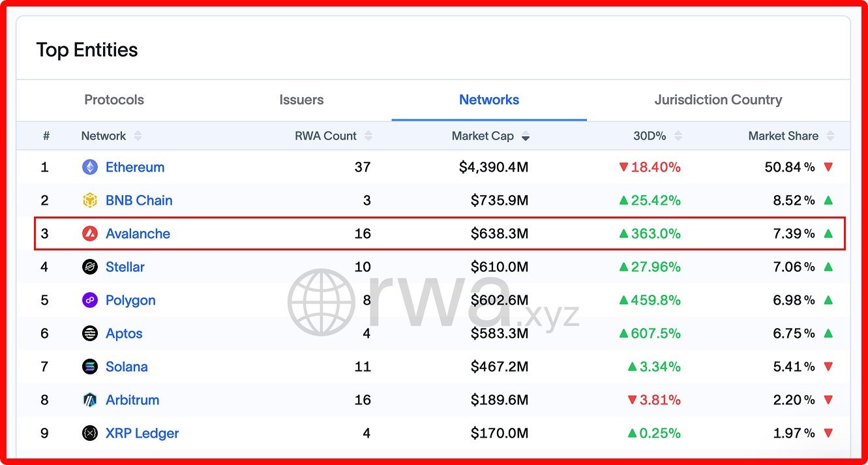The image size is (868, 465).
Task: Click Arbitrum 30D change 3.81%
Action: click(660, 400)
